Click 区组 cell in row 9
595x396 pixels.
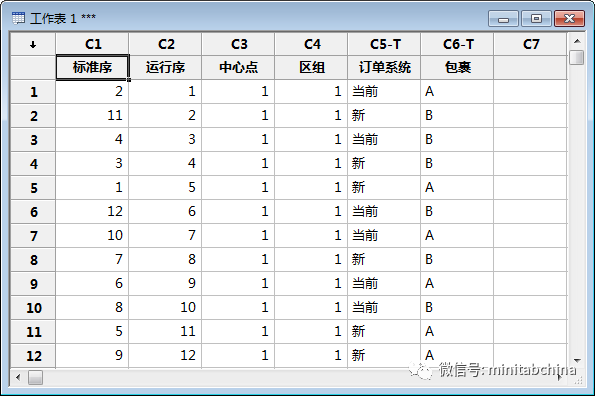pyautogui.click(x=311, y=284)
